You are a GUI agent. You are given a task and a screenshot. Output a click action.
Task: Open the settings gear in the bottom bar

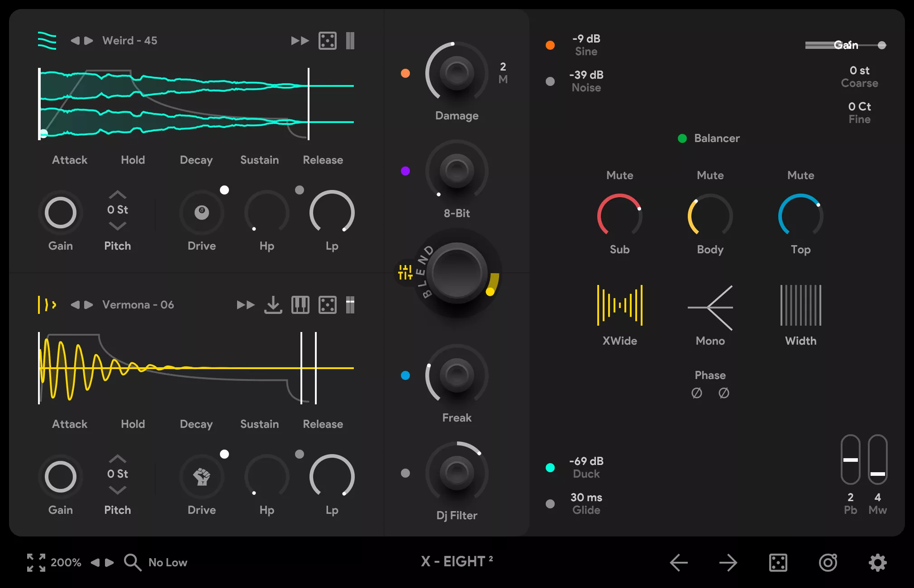tap(877, 562)
